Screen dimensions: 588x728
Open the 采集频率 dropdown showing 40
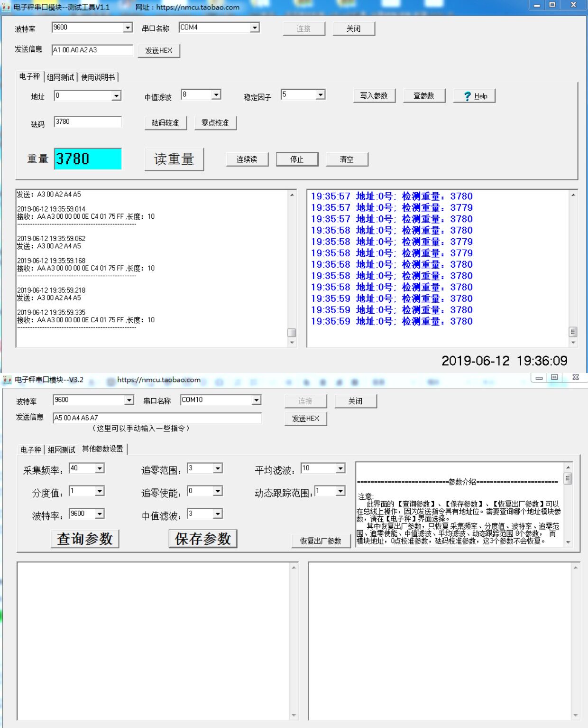(100, 468)
